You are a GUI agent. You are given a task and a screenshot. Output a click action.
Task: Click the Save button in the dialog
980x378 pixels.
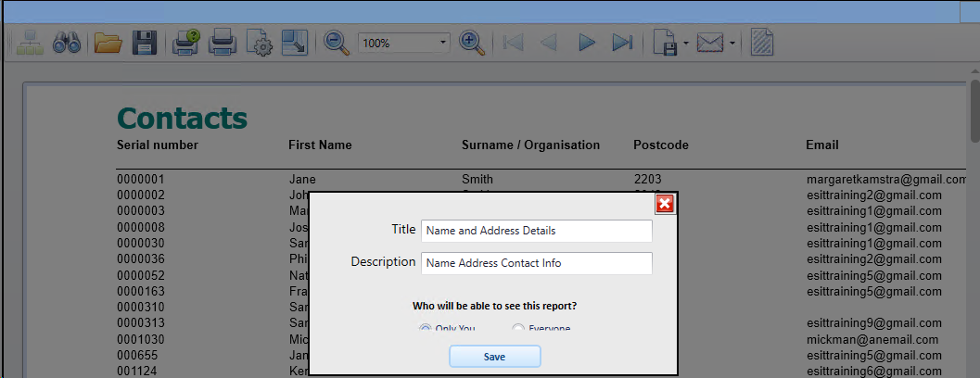click(x=494, y=357)
